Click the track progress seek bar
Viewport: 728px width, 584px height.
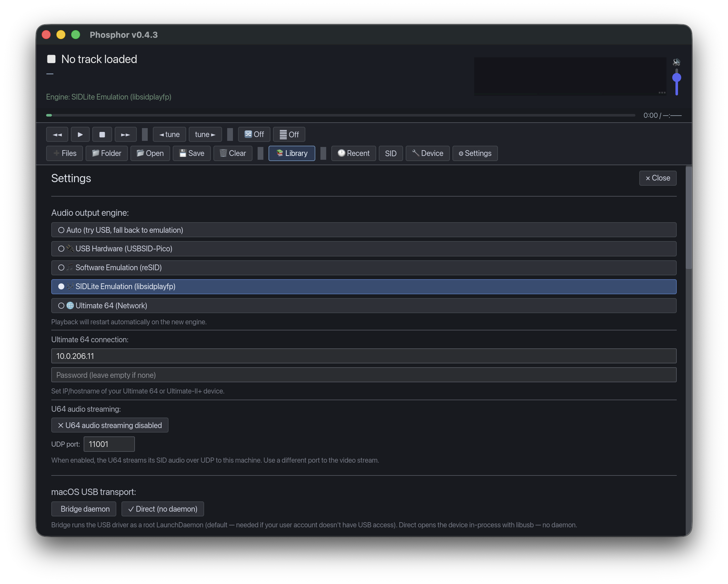click(341, 115)
